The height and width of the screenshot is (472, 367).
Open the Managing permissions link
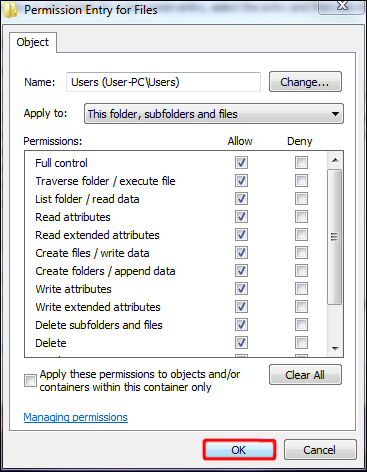click(x=76, y=417)
